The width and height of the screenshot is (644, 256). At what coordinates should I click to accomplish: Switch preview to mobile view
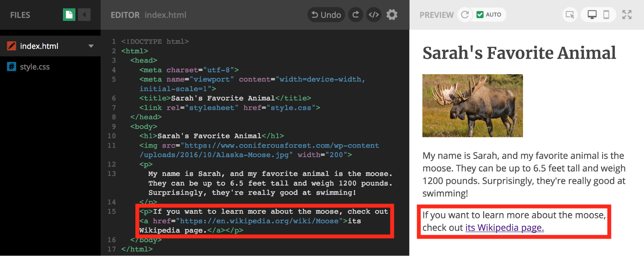pyautogui.click(x=606, y=15)
